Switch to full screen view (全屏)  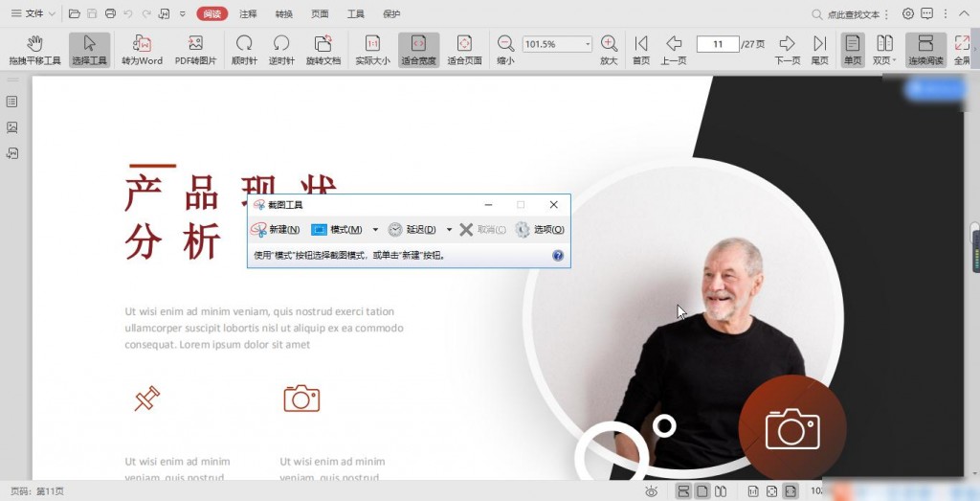[x=962, y=50]
